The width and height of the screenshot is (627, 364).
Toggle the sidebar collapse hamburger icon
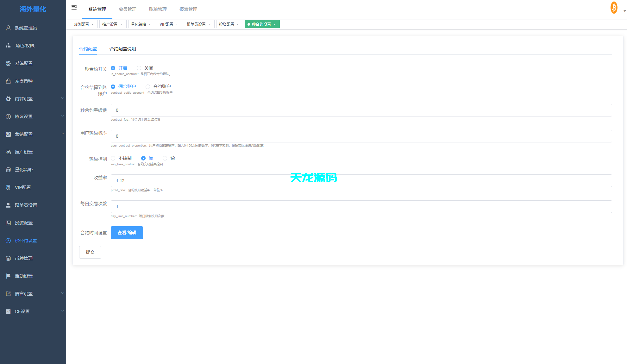74,7
